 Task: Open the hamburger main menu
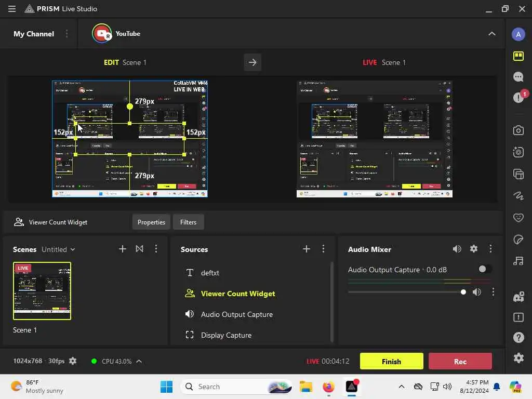point(12,9)
